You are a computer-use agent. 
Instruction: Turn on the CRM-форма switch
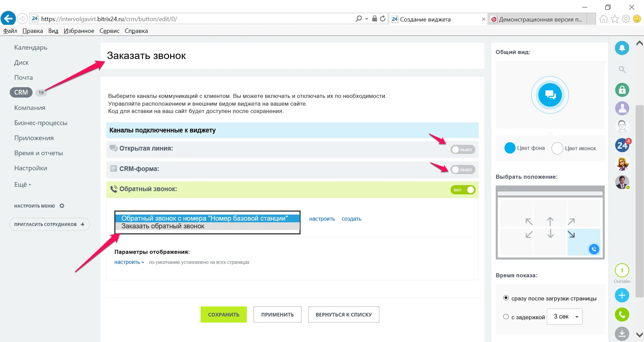(x=462, y=170)
